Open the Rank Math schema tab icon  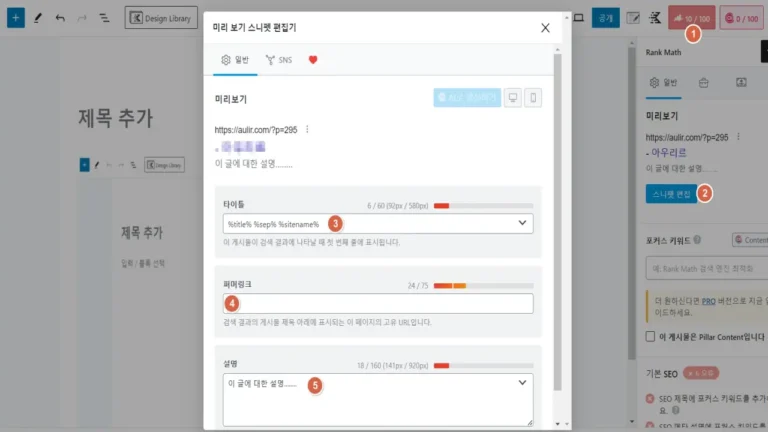741,83
